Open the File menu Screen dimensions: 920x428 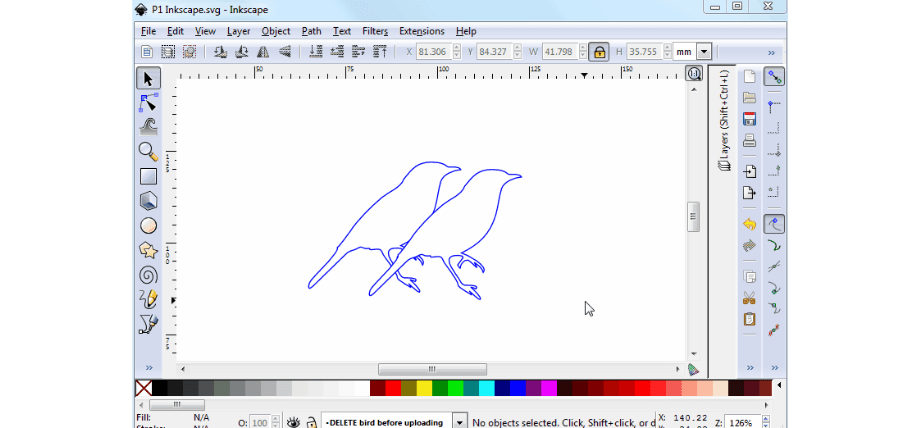tap(148, 31)
